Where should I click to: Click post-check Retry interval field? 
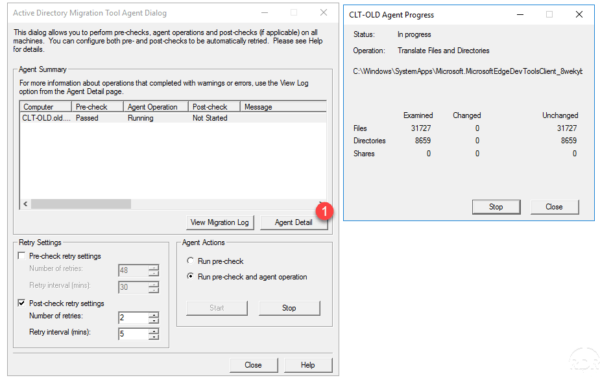point(133,334)
